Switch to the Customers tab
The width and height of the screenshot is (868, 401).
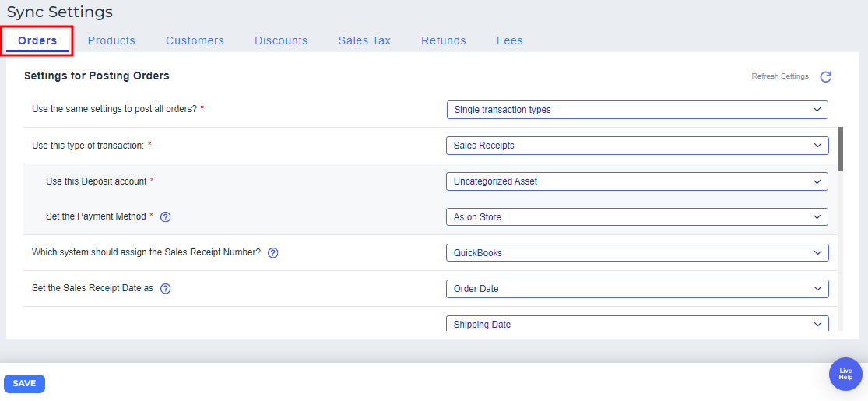(195, 40)
